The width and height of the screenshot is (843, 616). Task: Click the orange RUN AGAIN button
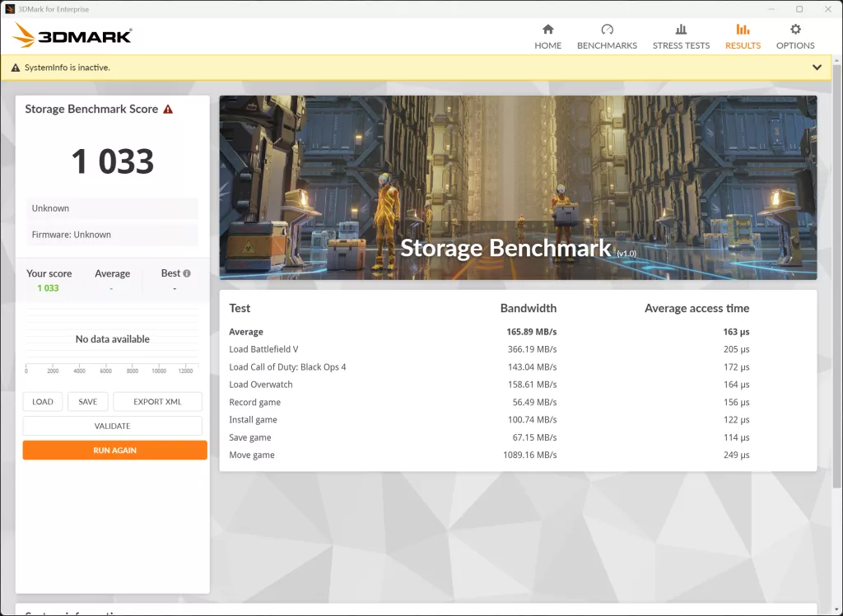click(x=114, y=450)
